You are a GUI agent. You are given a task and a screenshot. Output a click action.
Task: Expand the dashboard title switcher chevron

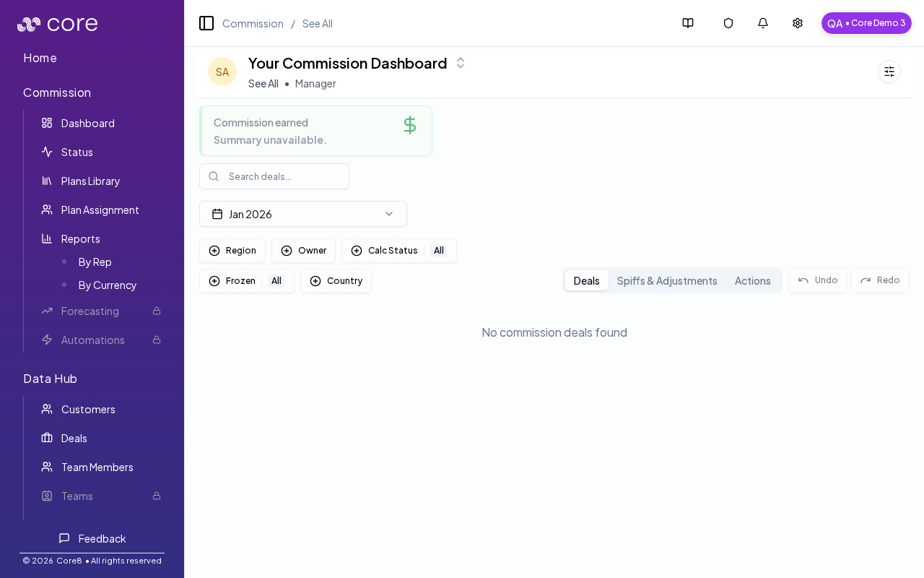pyautogui.click(x=461, y=63)
